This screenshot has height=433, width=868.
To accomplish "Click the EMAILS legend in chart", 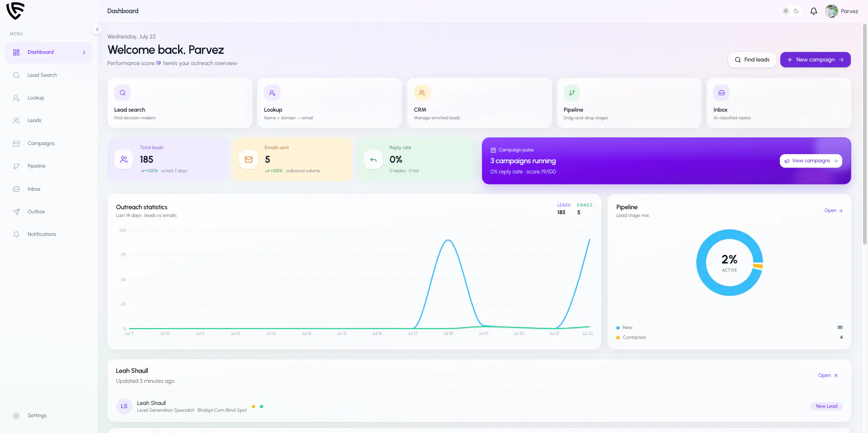I will (x=585, y=205).
